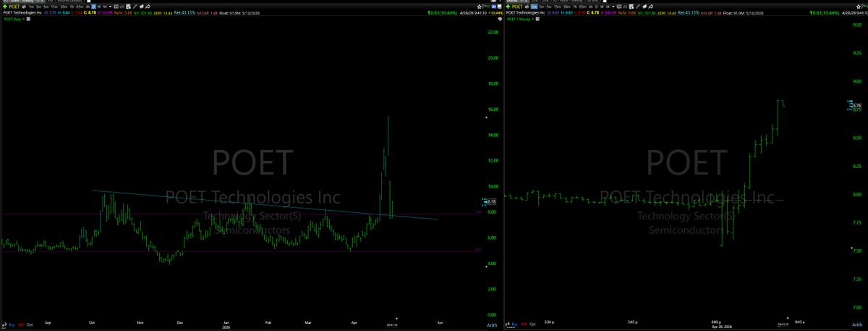Screen dimensions: 868x331
Task: Select the pencil drawing tool on the left chart
Action: pos(135,7)
